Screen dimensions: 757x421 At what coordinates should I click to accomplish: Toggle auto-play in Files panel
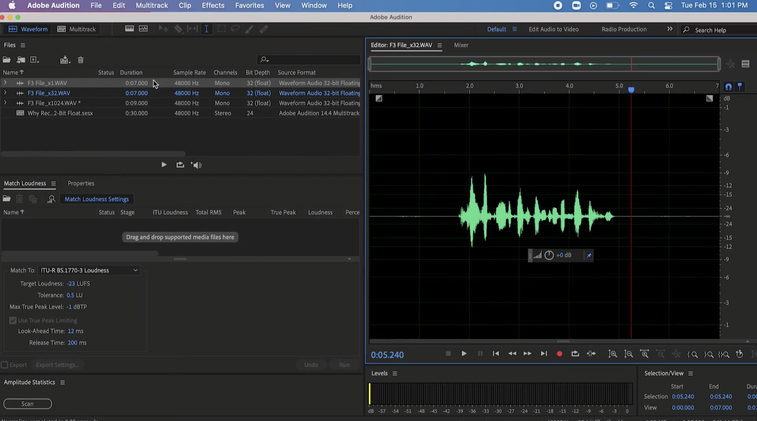tap(196, 165)
